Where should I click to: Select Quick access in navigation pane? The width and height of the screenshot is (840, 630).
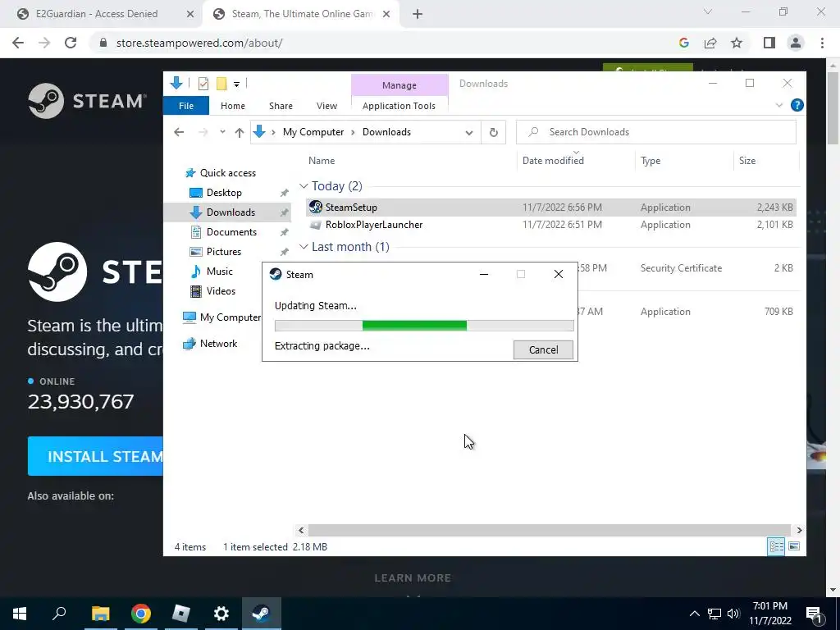[228, 173]
